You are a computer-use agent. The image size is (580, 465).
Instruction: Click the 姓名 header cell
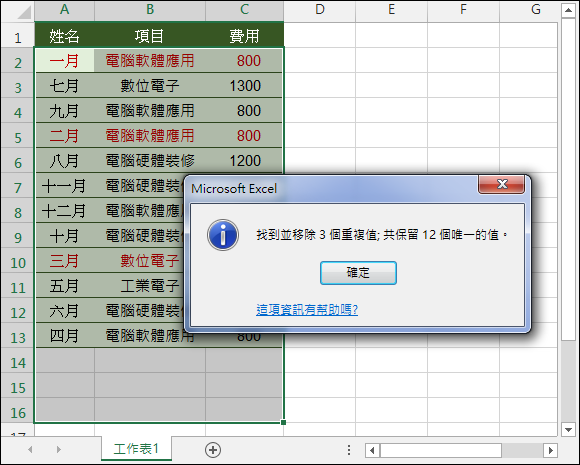pyautogui.click(x=64, y=36)
